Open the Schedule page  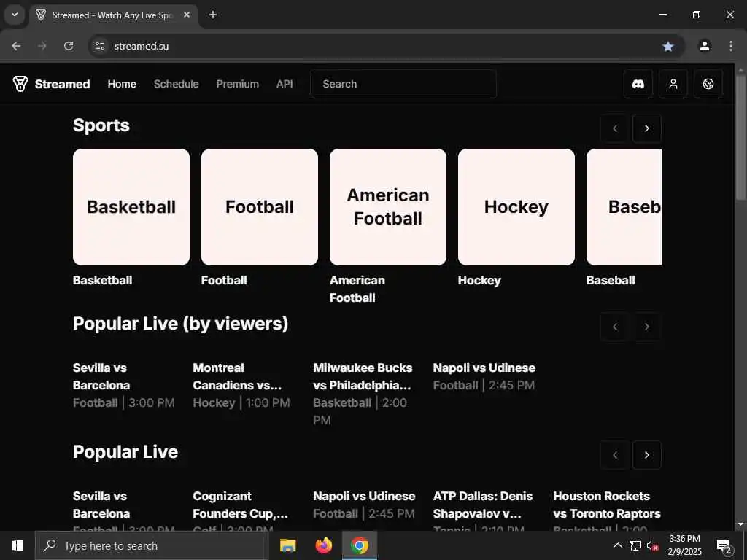click(177, 84)
